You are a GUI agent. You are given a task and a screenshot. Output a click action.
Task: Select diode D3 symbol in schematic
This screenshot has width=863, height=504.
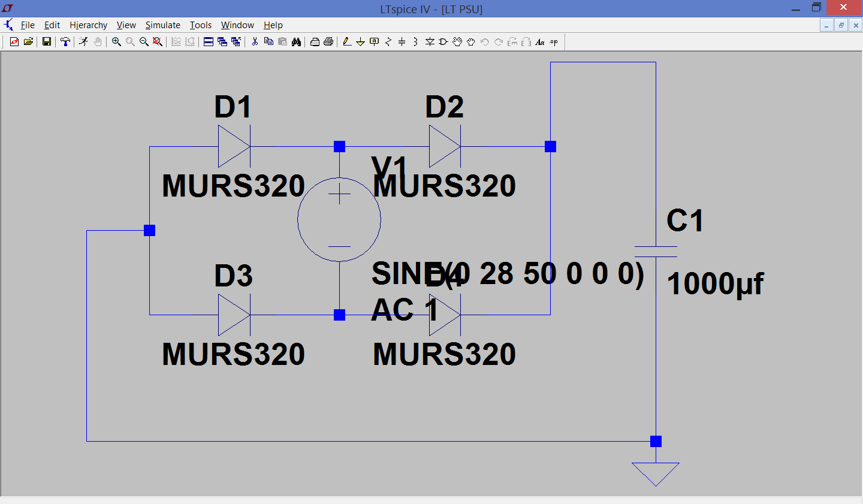234,315
